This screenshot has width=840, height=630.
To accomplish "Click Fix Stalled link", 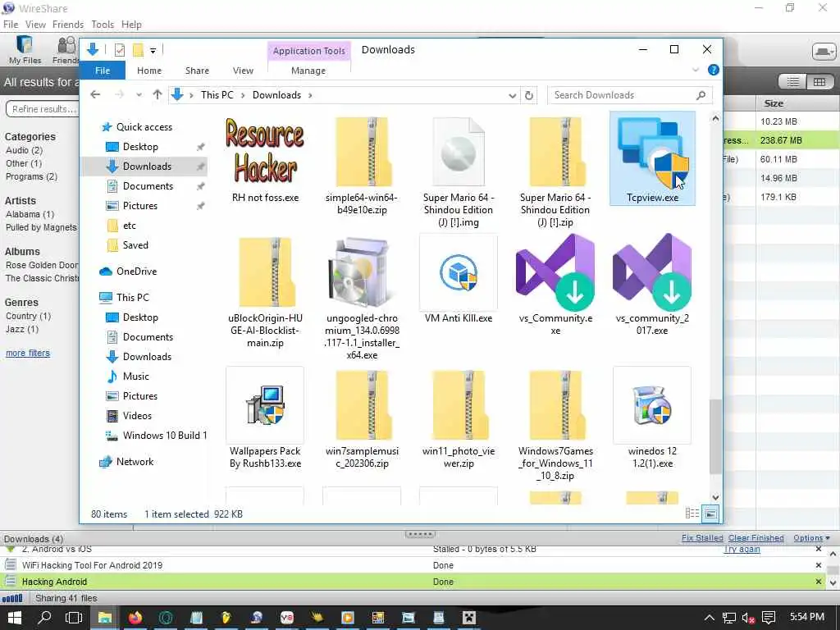I will [x=702, y=537].
